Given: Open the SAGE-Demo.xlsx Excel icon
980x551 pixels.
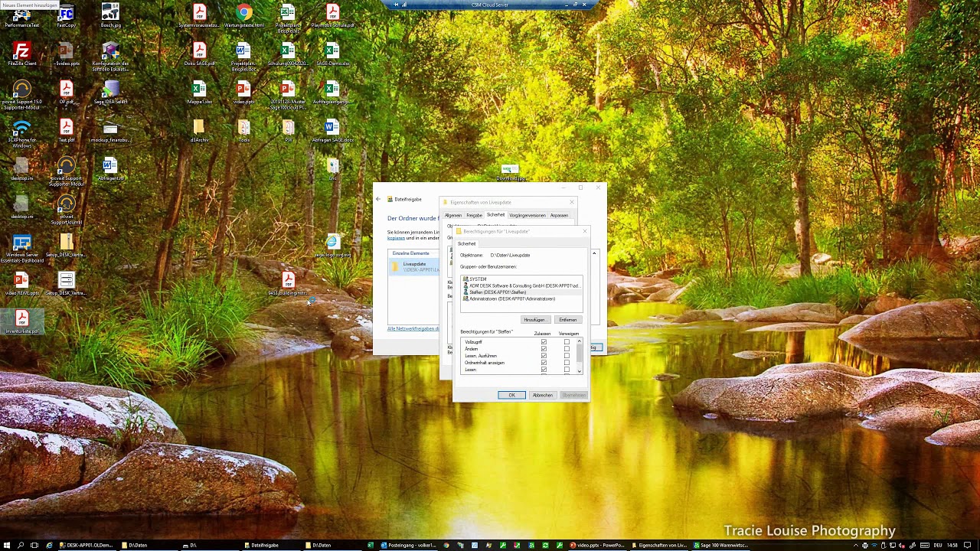Looking at the screenshot, I should tap(332, 54).
